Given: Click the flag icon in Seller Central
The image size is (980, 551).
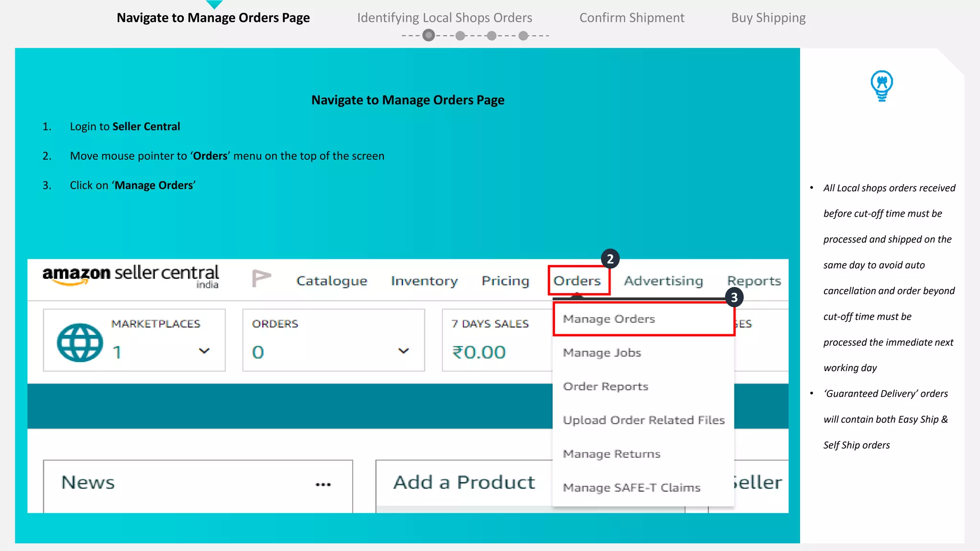Looking at the screenshot, I should (261, 278).
